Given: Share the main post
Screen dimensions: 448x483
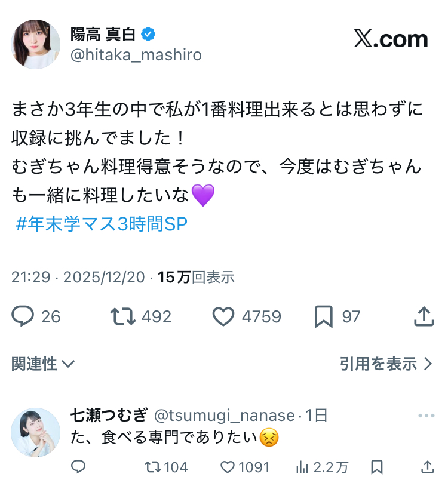Looking at the screenshot, I should [x=424, y=316].
